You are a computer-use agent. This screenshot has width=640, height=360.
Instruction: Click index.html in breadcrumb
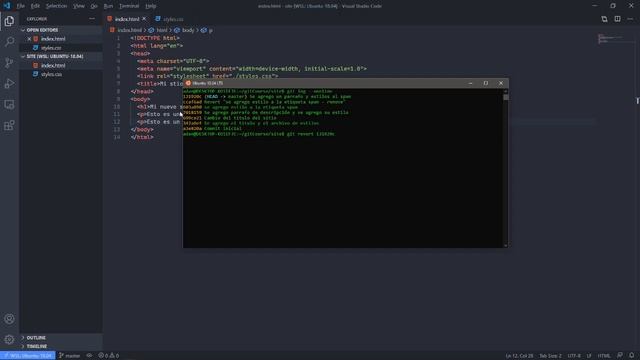coord(129,30)
